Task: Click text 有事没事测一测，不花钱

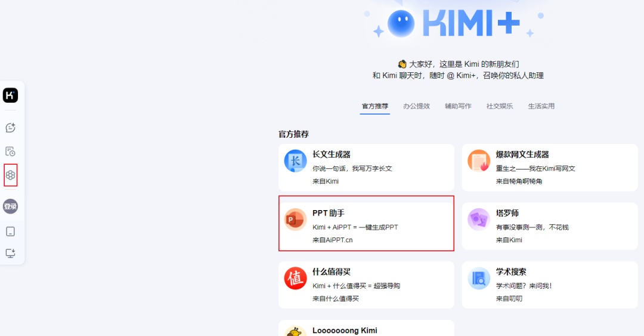Action: click(532, 227)
